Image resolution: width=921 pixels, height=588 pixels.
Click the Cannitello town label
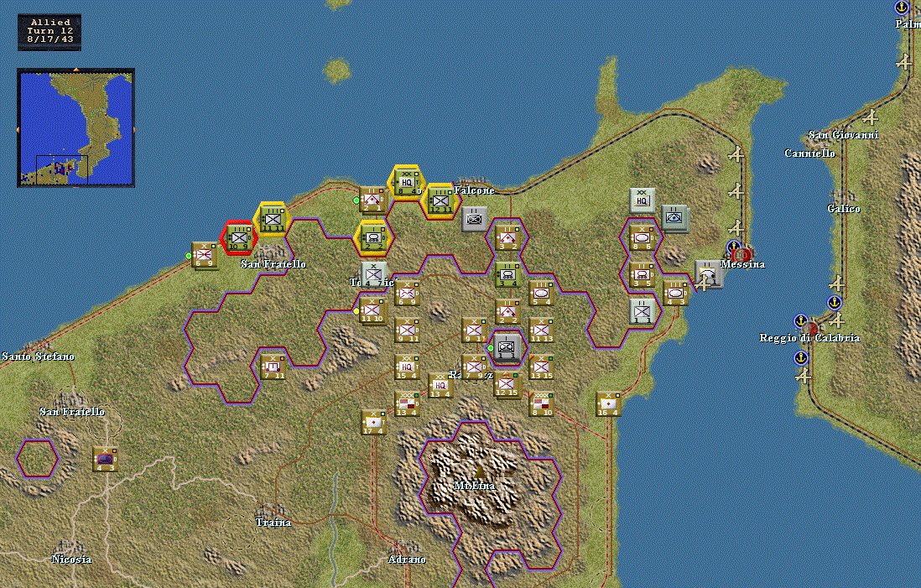(x=809, y=154)
